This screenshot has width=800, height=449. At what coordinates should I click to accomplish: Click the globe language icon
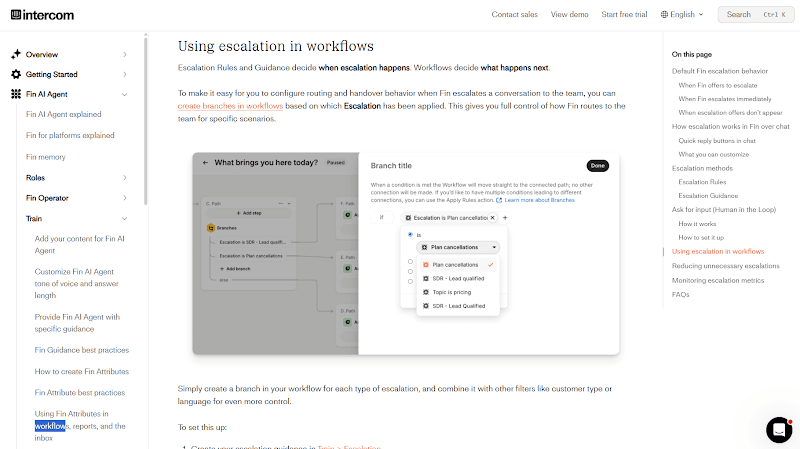click(x=664, y=14)
